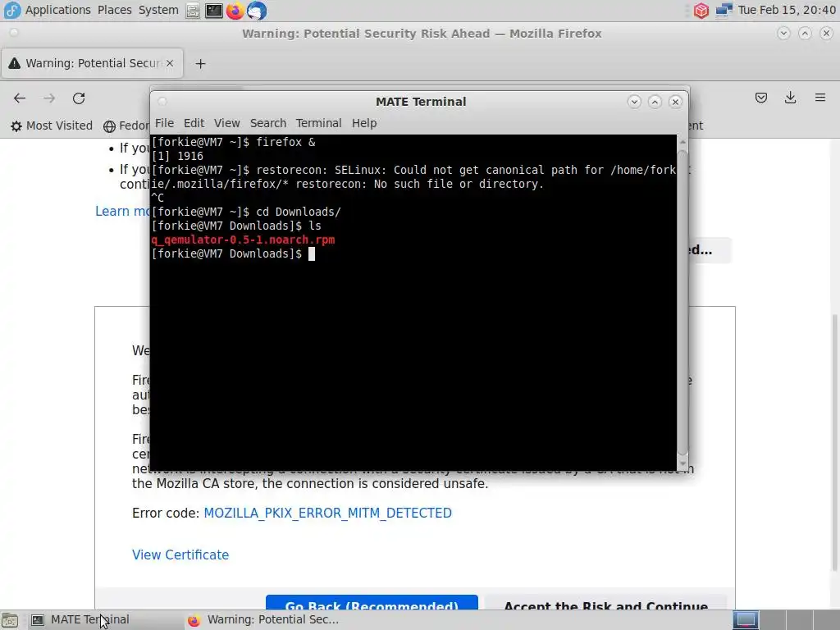840x630 pixels.
Task: Open the Terminal menu in MATE Terminal
Action: click(x=319, y=123)
